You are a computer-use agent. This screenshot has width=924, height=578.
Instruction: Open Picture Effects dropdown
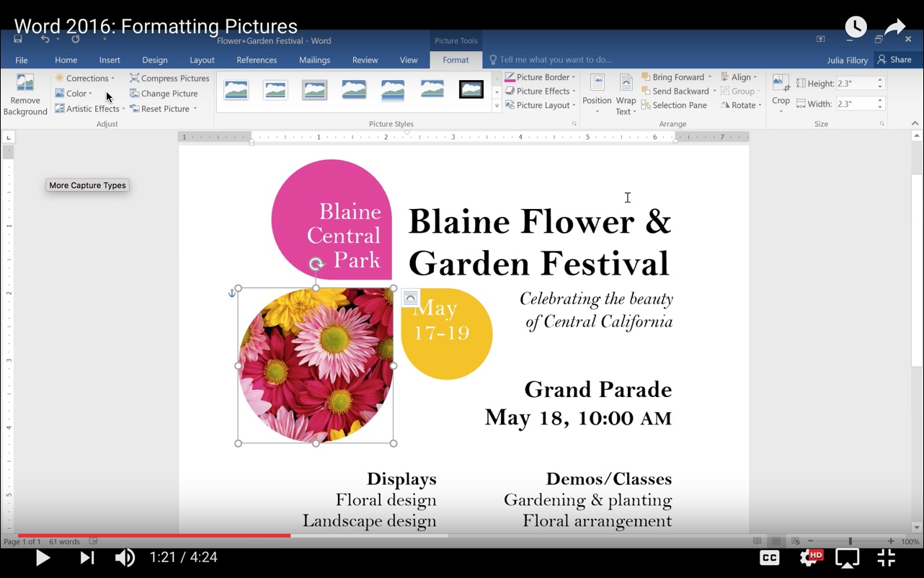pyautogui.click(x=541, y=91)
